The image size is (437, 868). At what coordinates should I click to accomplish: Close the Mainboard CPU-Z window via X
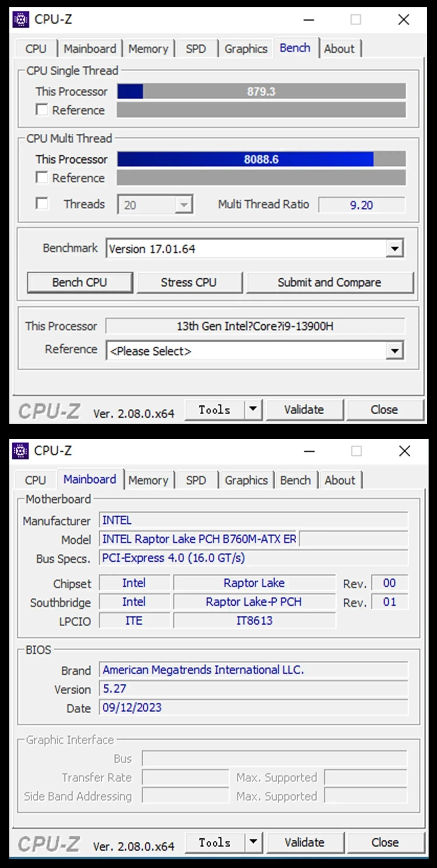point(405,451)
